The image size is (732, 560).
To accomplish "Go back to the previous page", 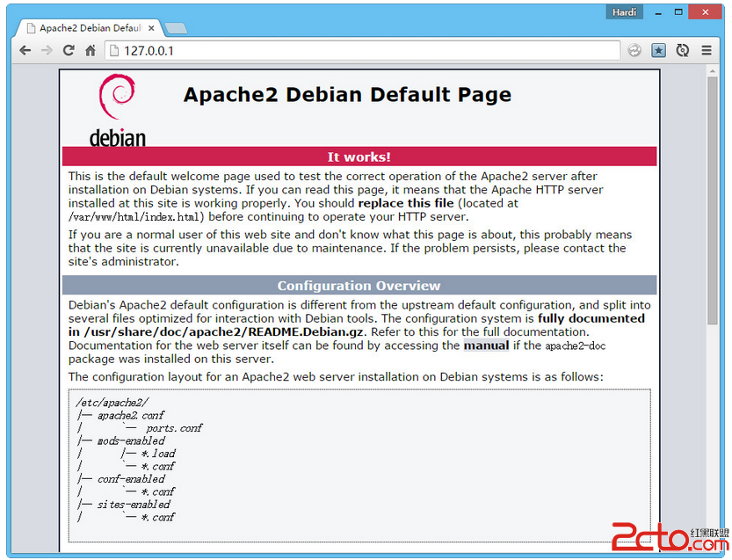I will click(x=25, y=50).
